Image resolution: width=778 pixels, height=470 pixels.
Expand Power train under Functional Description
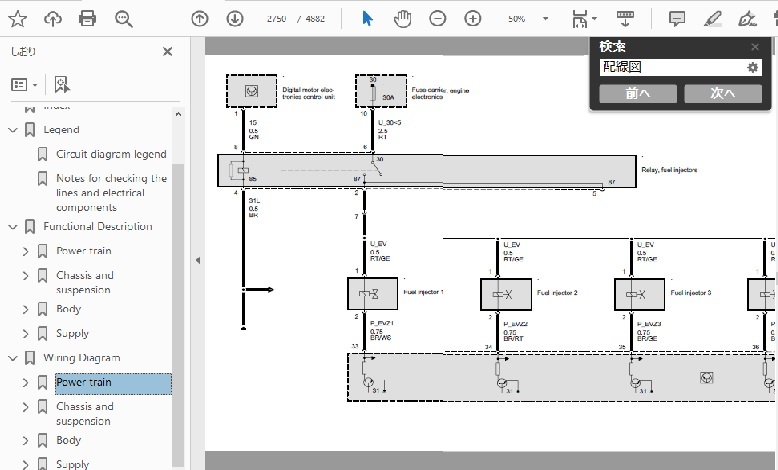click(26, 251)
